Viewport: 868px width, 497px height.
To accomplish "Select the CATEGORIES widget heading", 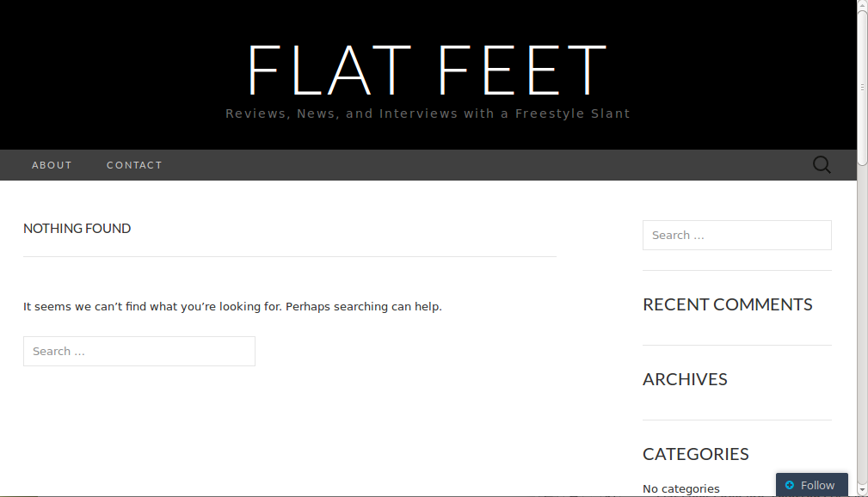I will [x=695, y=454].
